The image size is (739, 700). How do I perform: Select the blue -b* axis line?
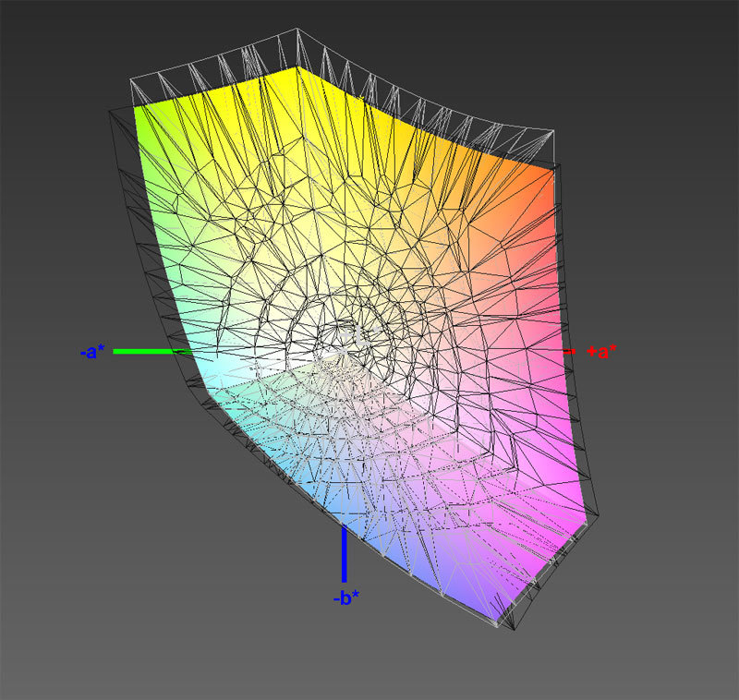344,554
